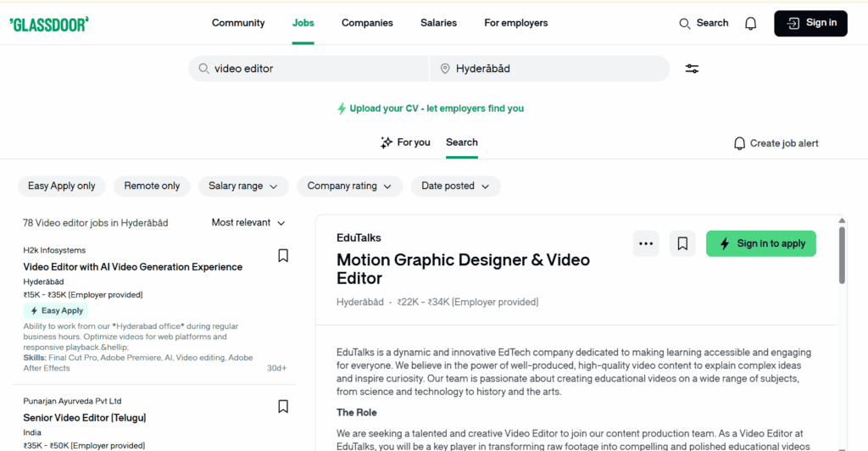This screenshot has height=451, width=868.
Task: Click the magnifier icon in job search field
Action: [203, 69]
